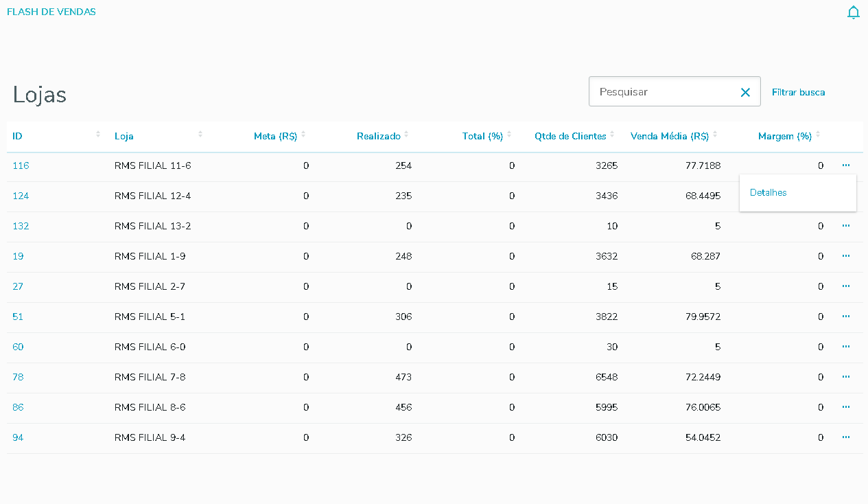The width and height of the screenshot is (868, 504).
Task: Click the three-dot icon for RMS FILIAL 9-4
Action: [846, 437]
